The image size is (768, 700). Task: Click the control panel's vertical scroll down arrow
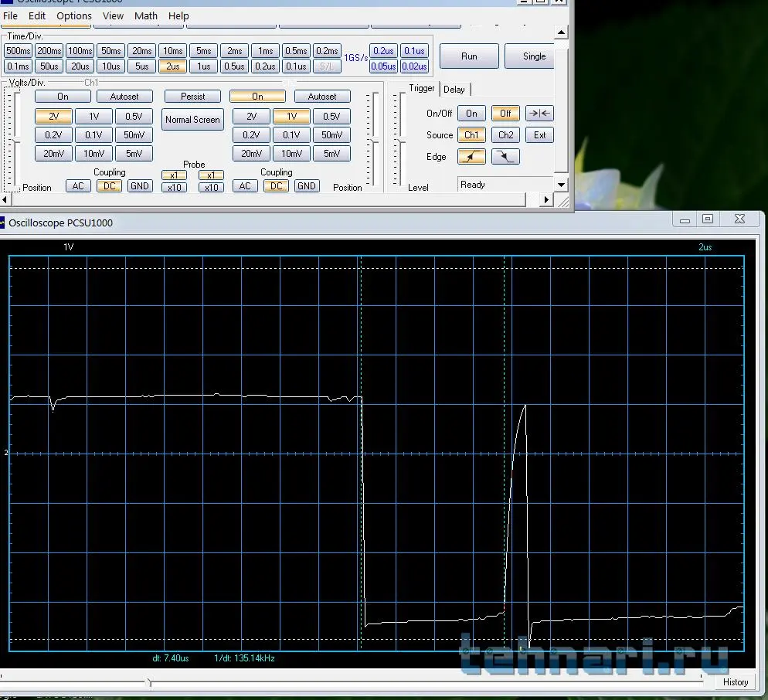point(562,185)
